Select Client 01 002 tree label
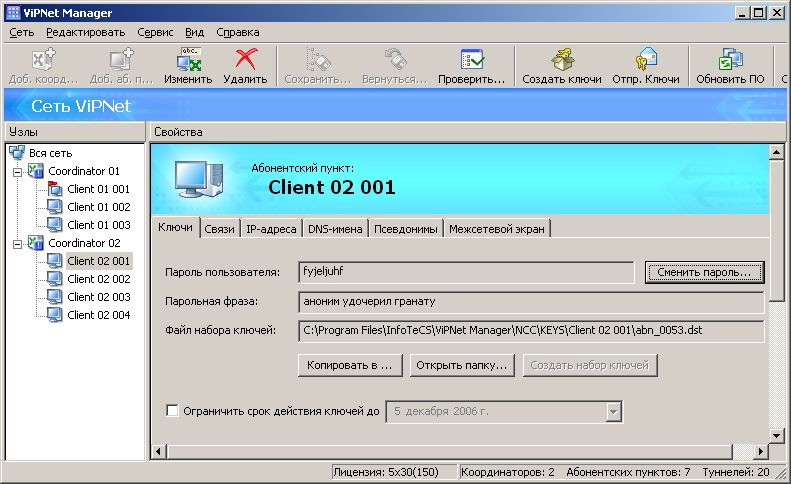Viewport: 791px width, 484px height. [x=99, y=207]
